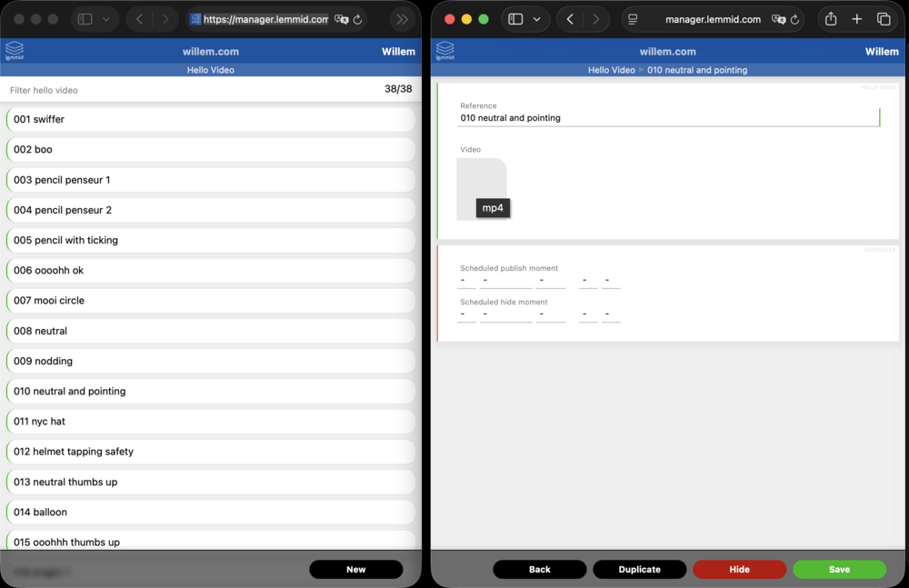The height and width of the screenshot is (588, 909).
Task: Open the scheduled hide moment day field
Action: pos(466,315)
